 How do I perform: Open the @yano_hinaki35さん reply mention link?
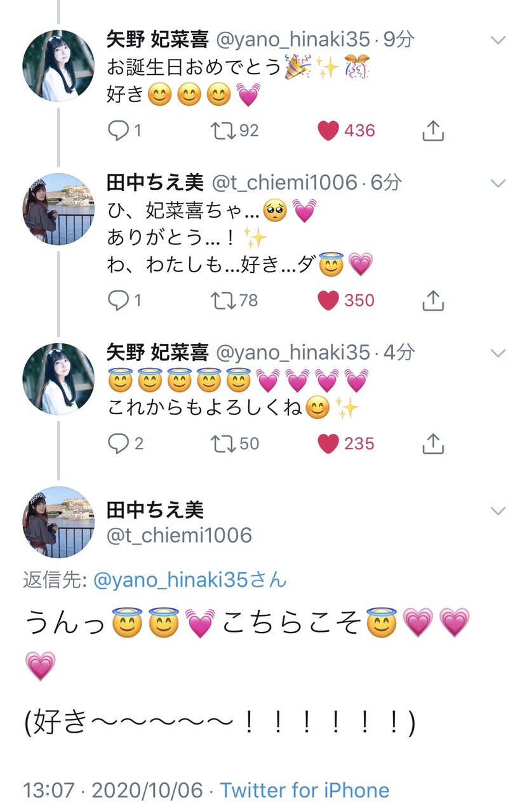click(190, 580)
